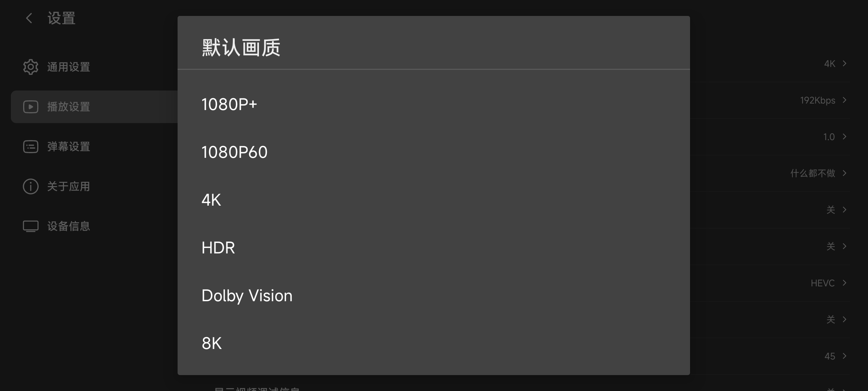Click the back arrow icon beside 设置

29,18
